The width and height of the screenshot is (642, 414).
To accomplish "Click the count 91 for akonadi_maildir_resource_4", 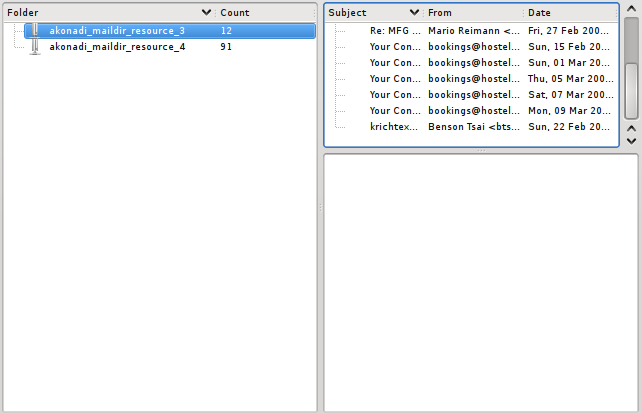I will click(x=226, y=47).
